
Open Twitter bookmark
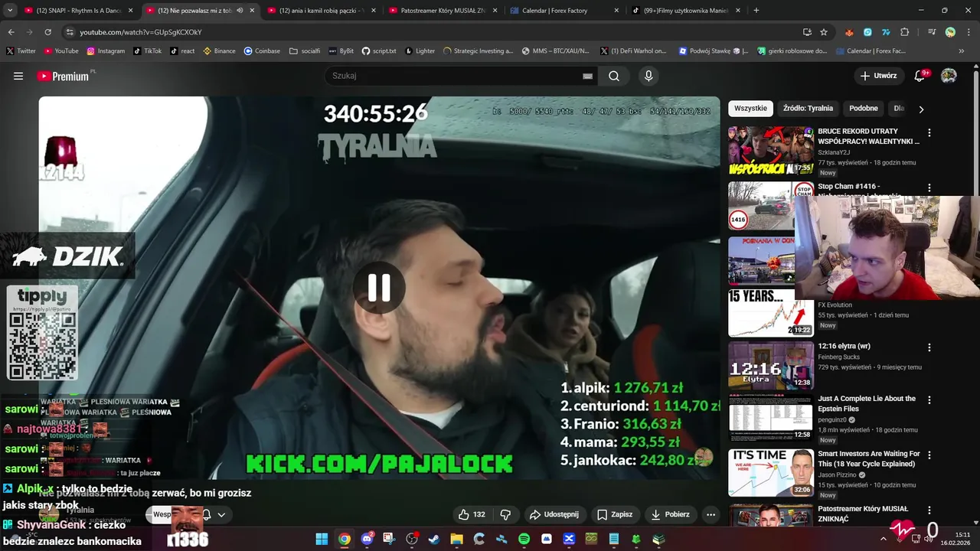[x=21, y=51]
